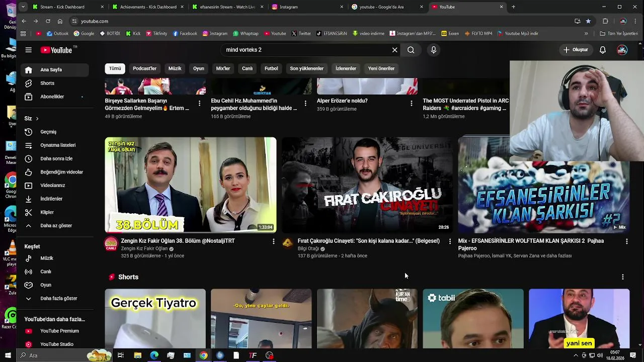644x362 pixels.
Task: Open Canlı under Keşfet
Action: (55, 271)
